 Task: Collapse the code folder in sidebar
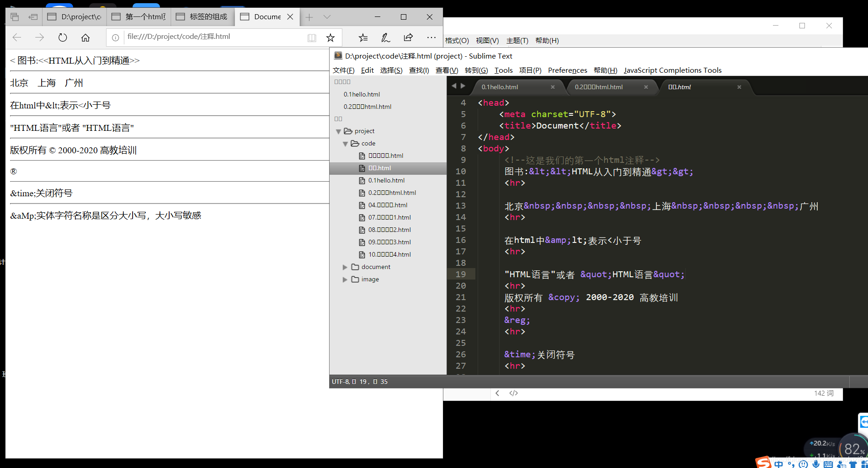pos(345,144)
